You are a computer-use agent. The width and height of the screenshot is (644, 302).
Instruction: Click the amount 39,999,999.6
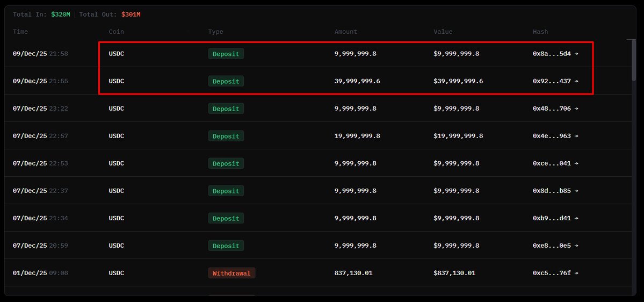[x=357, y=81]
